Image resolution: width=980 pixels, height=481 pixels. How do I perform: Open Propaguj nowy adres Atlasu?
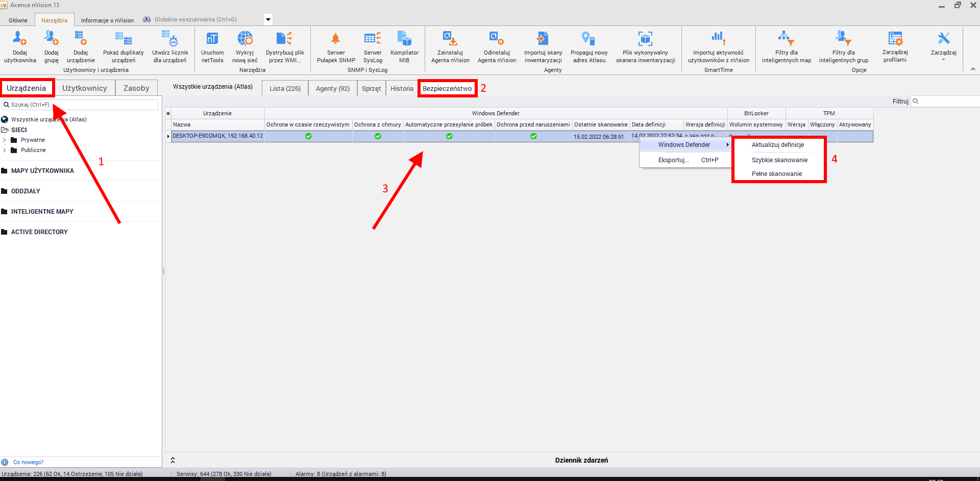tap(589, 39)
